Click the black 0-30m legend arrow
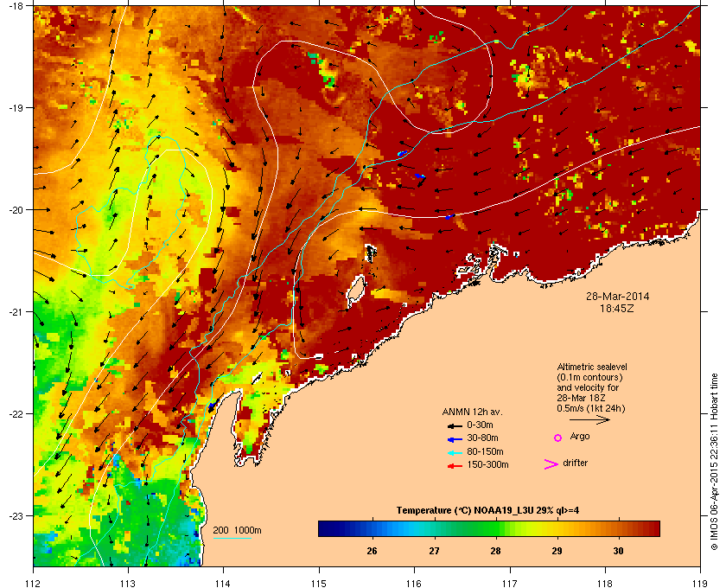 click(x=455, y=425)
